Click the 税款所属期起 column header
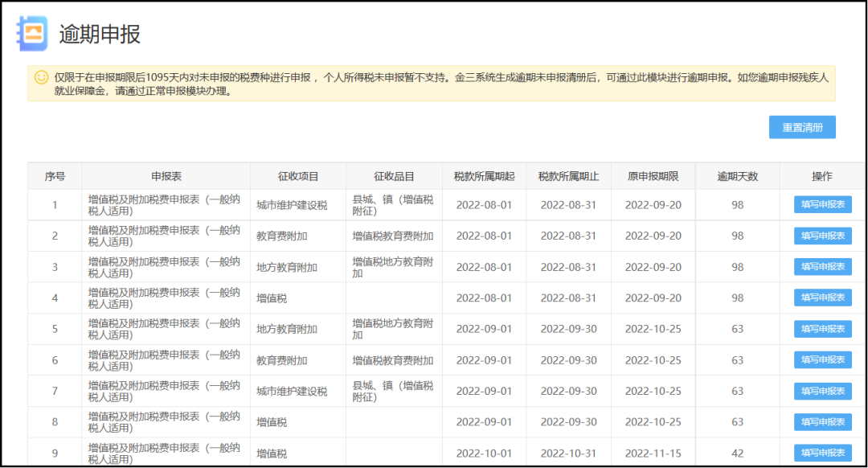The image size is (868, 468). click(485, 176)
